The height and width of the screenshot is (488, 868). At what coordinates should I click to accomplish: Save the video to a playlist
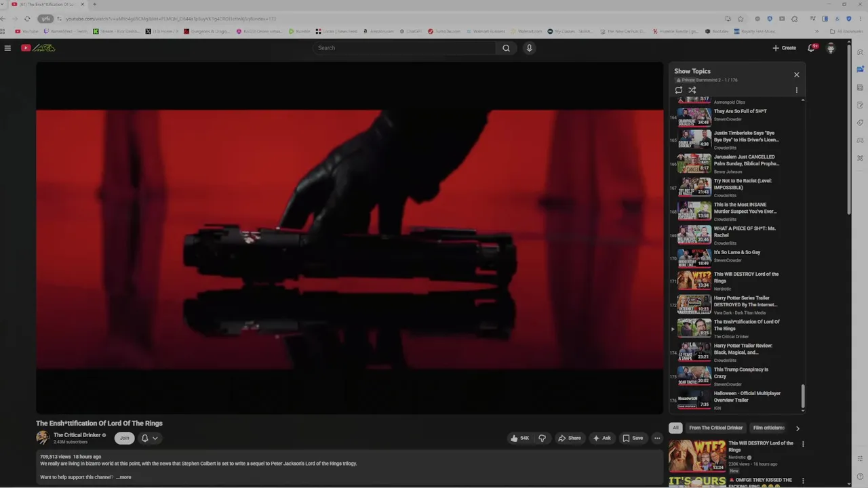coord(633,438)
